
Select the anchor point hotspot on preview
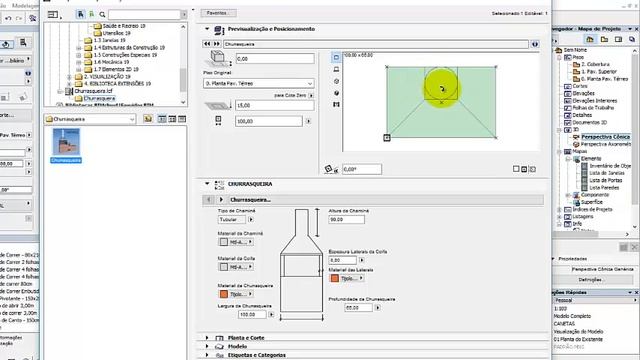tap(387, 138)
